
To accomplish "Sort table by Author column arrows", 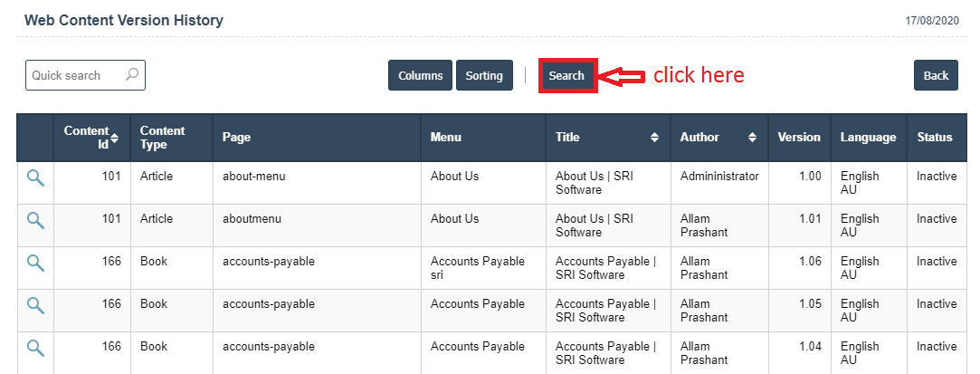I will (x=752, y=138).
